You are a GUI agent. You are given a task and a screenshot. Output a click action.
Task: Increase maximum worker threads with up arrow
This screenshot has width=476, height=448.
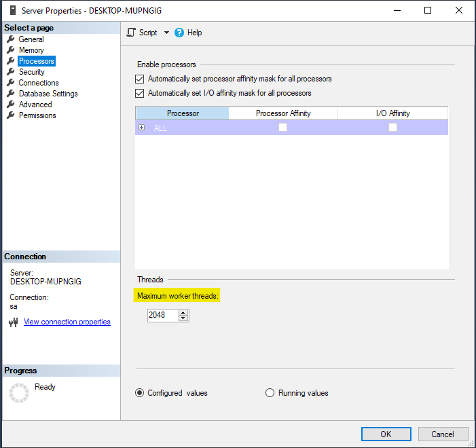coord(183,312)
